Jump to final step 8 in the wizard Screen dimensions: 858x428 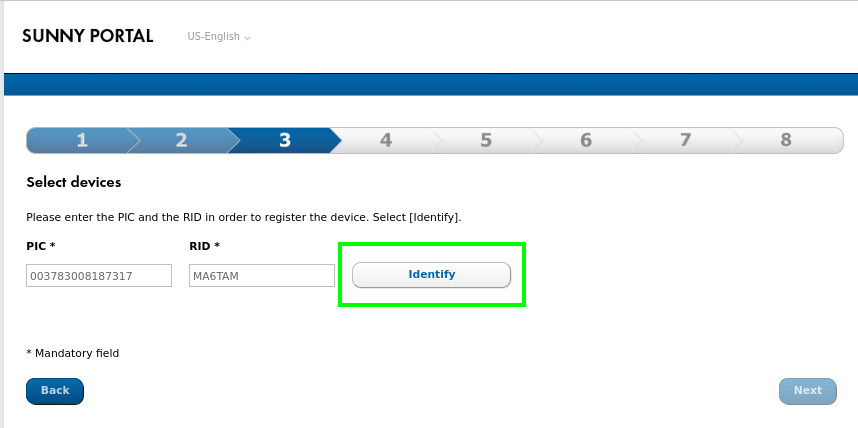pyautogui.click(x=786, y=141)
